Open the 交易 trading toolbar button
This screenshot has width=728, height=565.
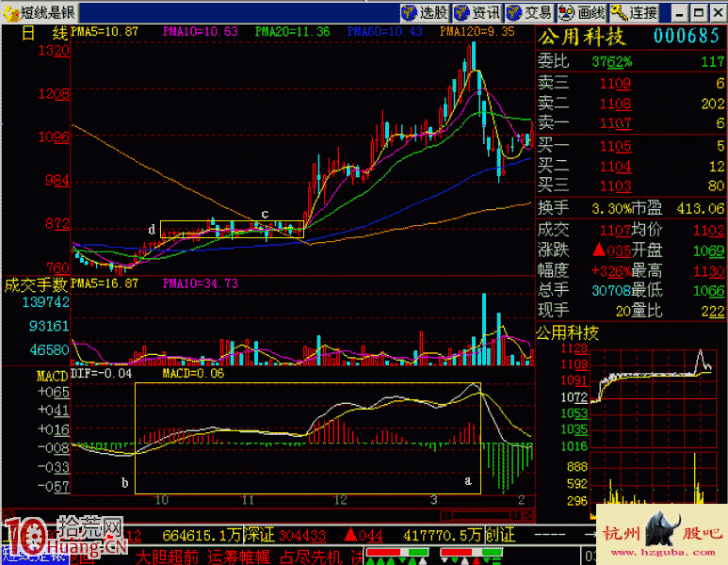[529, 12]
